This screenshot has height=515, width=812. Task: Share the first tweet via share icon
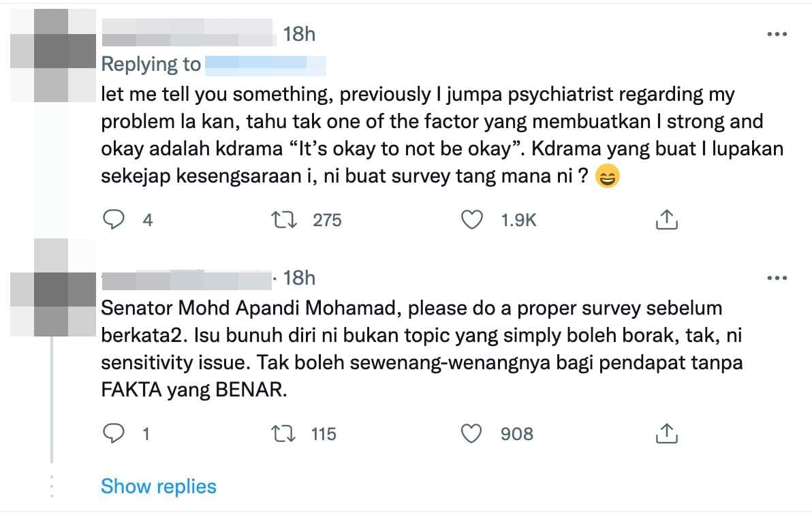pyautogui.click(x=666, y=219)
